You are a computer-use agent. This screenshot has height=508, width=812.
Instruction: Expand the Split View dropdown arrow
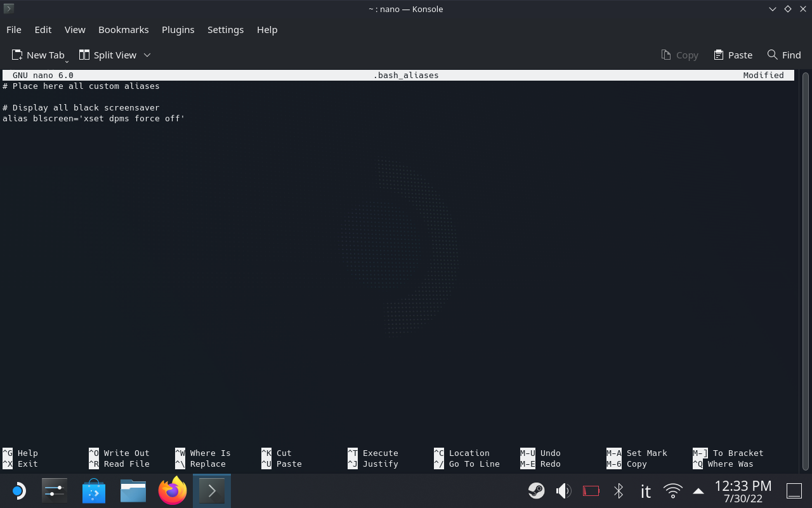click(147, 55)
